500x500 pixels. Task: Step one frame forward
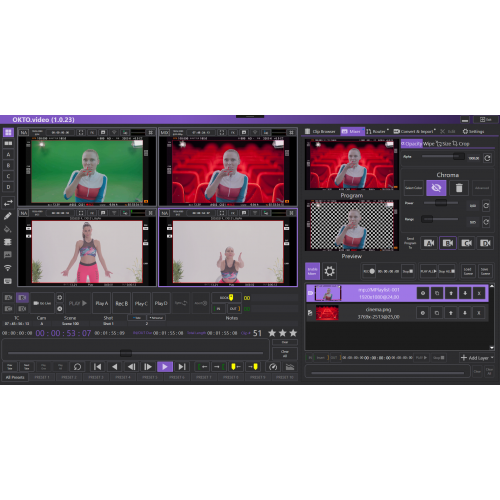[148, 367]
